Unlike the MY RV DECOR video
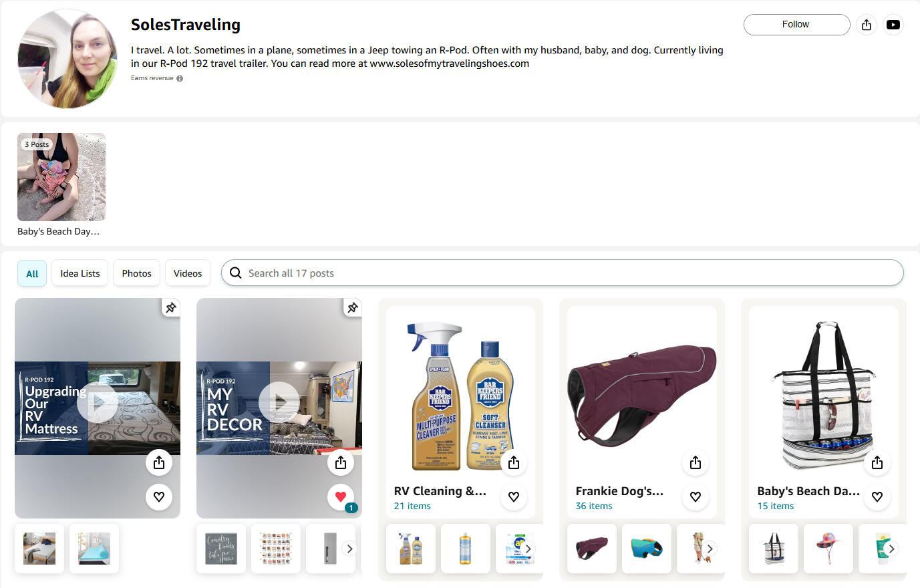This screenshot has width=920, height=588. (x=341, y=496)
